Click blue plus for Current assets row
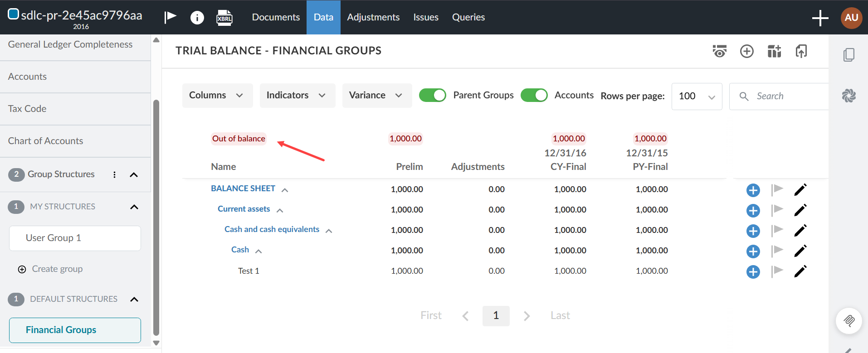 click(753, 211)
